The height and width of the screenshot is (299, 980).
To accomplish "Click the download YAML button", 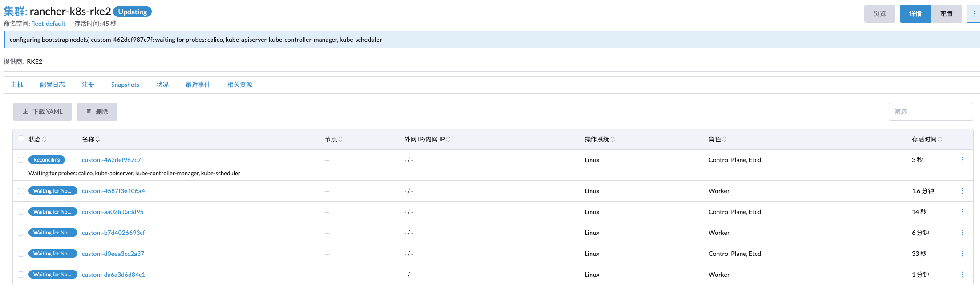I will (42, 112).
